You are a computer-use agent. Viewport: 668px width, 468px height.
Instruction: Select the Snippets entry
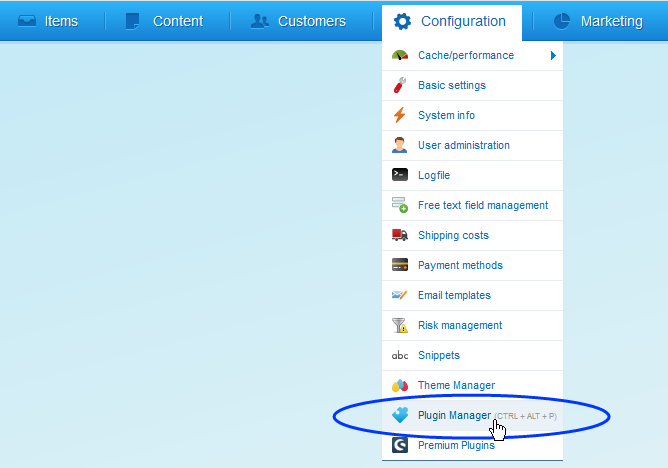(x=472, y=356)
